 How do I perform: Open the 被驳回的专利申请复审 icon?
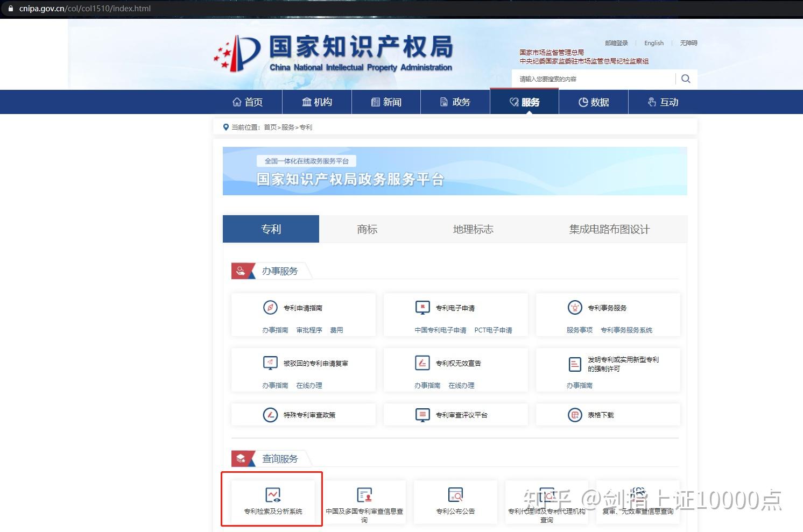tap(270, 363)
